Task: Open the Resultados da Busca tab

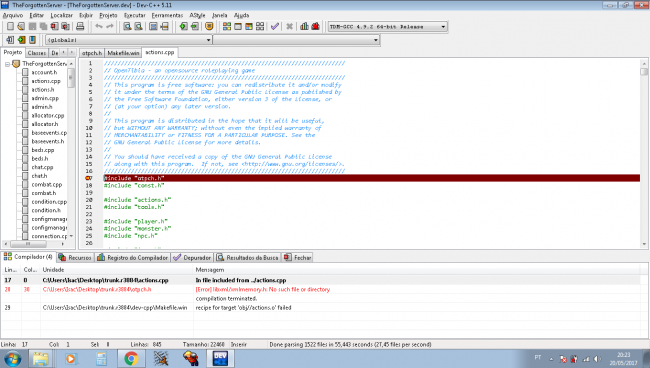Action: pos(247,257)
